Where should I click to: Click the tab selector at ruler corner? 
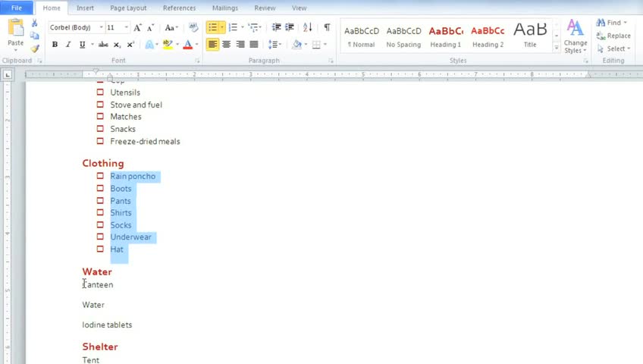[x=8, y=74]
